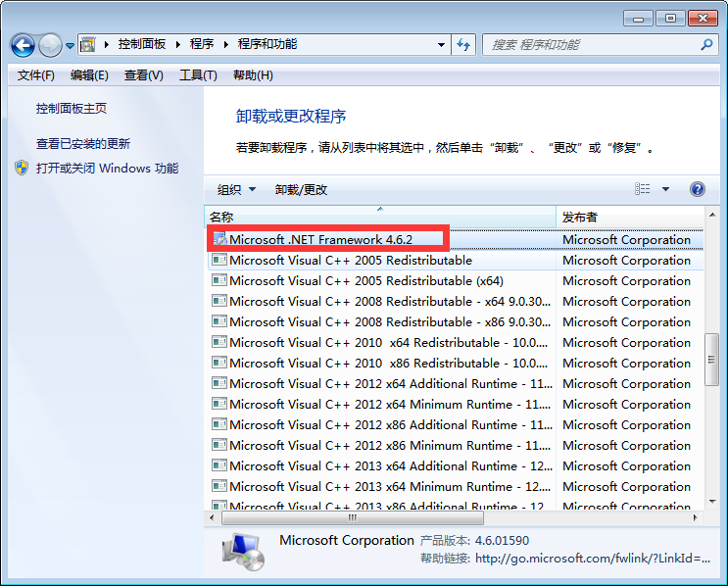Viewport: 728px width, 586px height.
Task: Click icon of 2012 x64 Minimum Runtime row
Action: point(219,404)
